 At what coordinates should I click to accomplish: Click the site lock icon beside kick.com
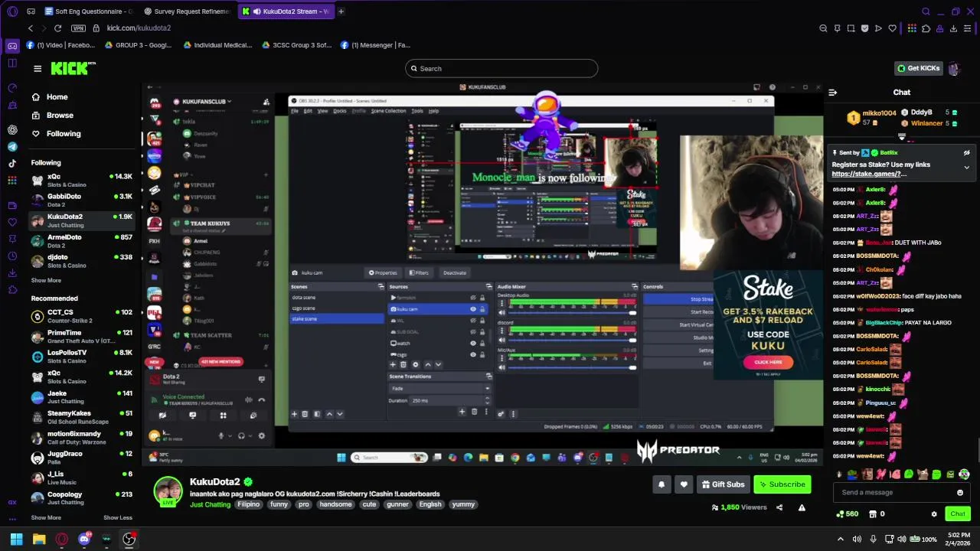tap(96, 28)
